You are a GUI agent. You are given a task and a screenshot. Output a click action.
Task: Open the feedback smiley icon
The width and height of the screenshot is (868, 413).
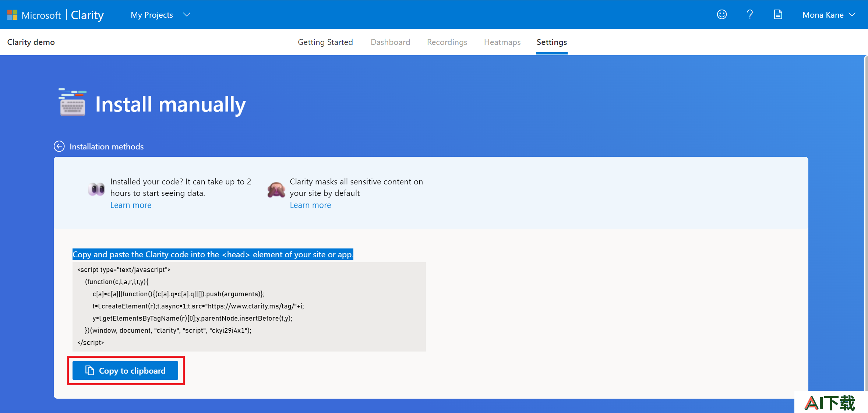pyautogui.click(x=721, y=15)
